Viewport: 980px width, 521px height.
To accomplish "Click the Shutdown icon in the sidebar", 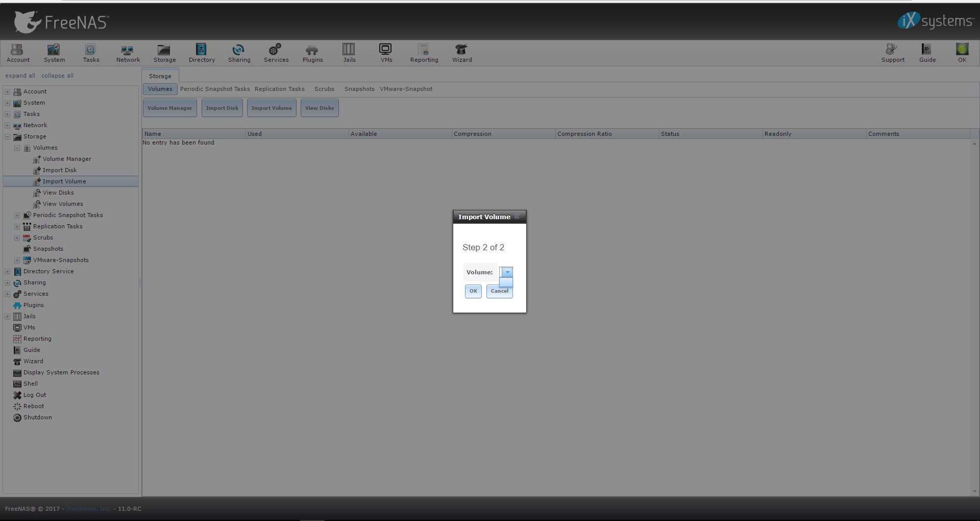I will pos(17,417).
